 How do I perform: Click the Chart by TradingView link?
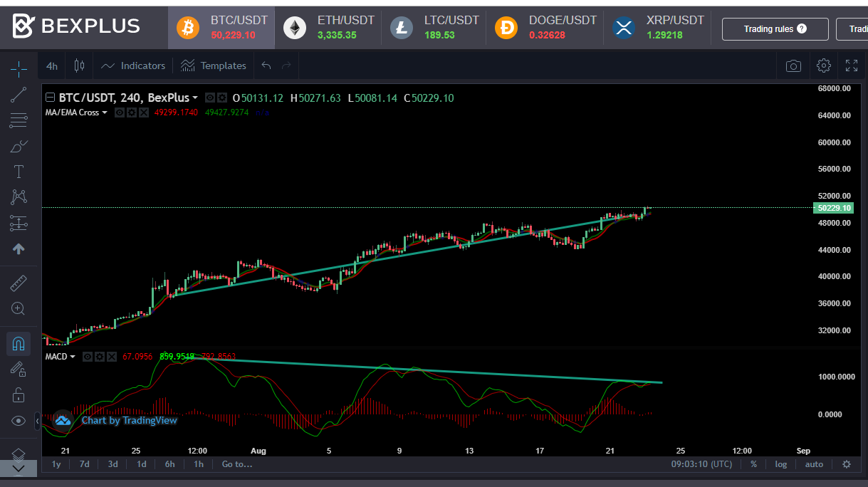[x=129, y=420]
